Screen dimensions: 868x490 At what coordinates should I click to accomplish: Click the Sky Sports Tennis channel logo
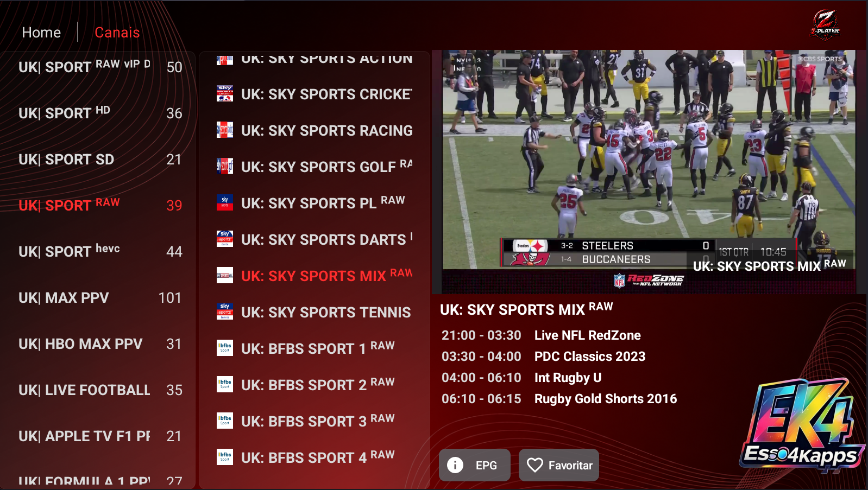pos(225,312)
